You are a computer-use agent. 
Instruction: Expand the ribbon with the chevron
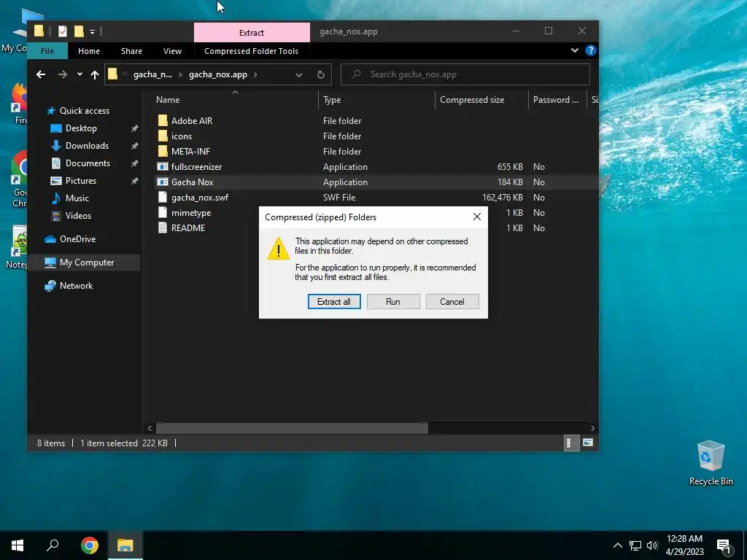point(575,50)
